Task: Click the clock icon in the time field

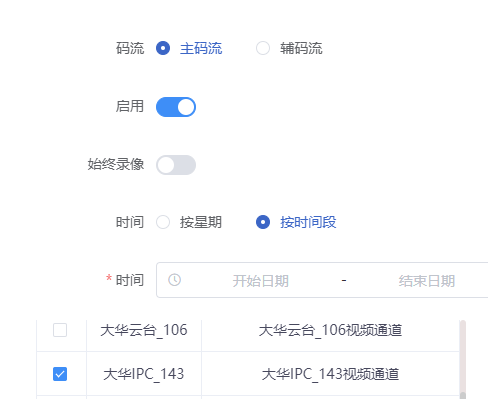Action: click(x=174, y=280)
